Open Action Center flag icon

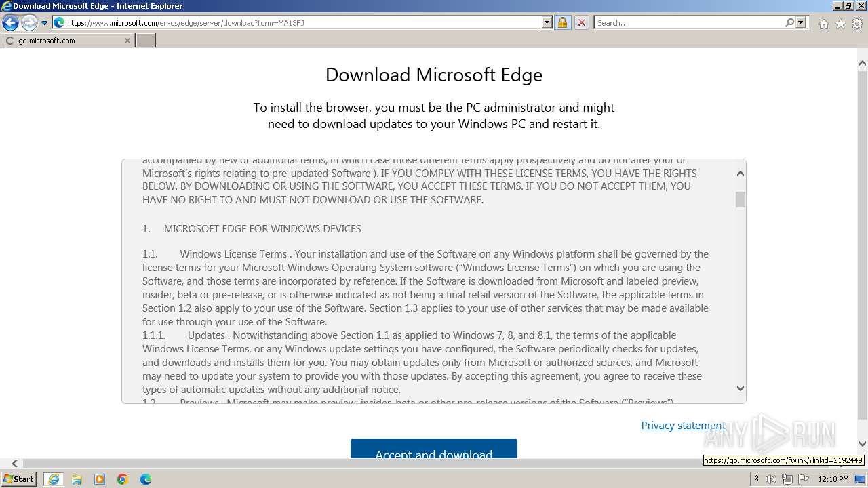[x=804, y=479]
